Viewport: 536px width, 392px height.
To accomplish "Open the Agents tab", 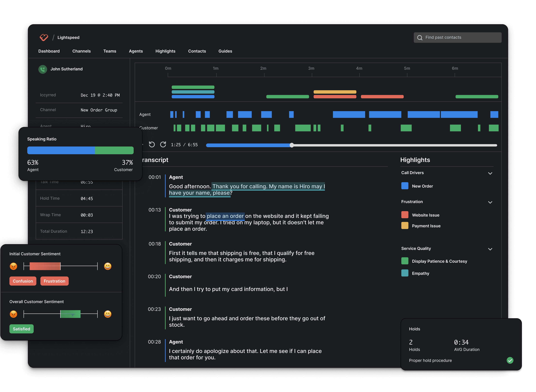I will pyautogui.click(x=136, y=51).
